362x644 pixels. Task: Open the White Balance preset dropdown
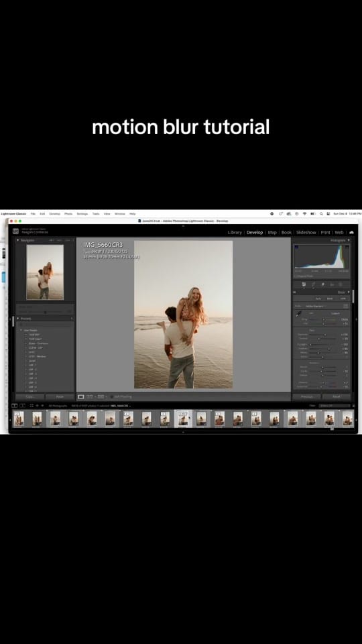click(335, 313)
